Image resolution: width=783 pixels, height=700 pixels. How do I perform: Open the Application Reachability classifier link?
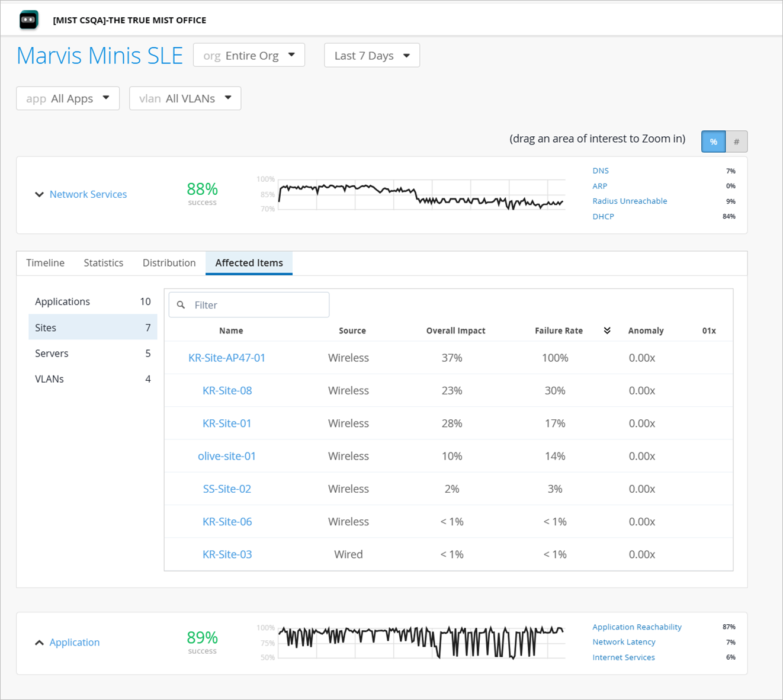(637, 627)
